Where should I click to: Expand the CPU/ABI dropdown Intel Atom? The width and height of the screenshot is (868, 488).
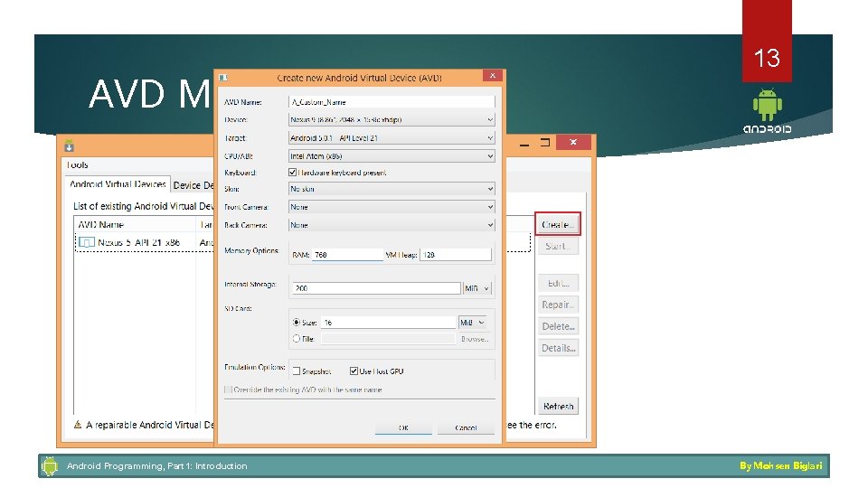392,156
